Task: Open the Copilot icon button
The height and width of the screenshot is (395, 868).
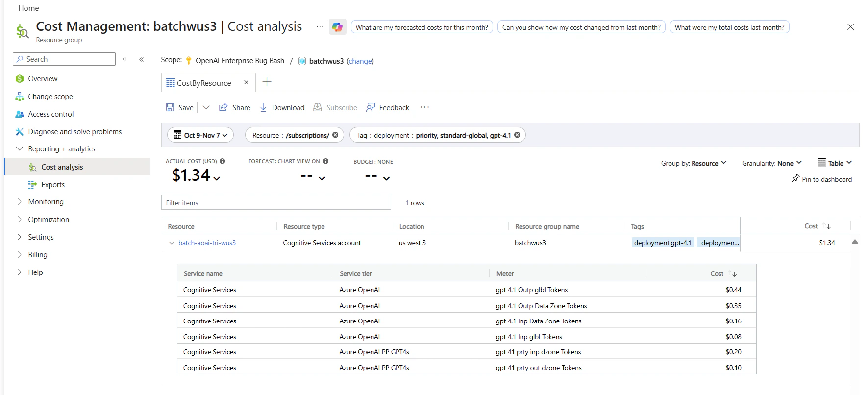Action: [x=337, y=27]
